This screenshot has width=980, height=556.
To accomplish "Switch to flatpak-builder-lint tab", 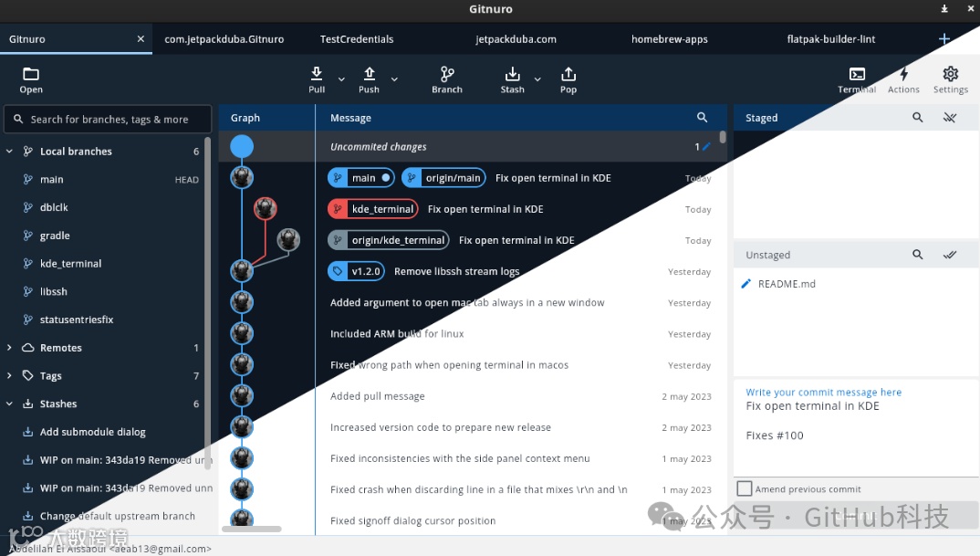I will 830,38.
